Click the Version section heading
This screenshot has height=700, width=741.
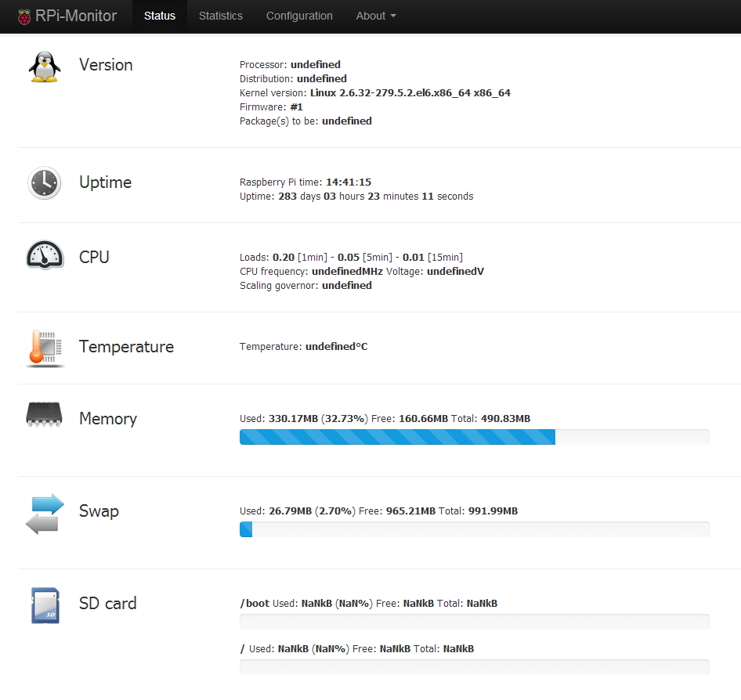106,65
